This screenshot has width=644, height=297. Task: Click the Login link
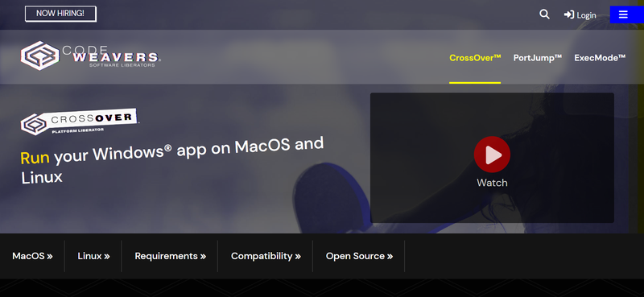click(580, 15)
